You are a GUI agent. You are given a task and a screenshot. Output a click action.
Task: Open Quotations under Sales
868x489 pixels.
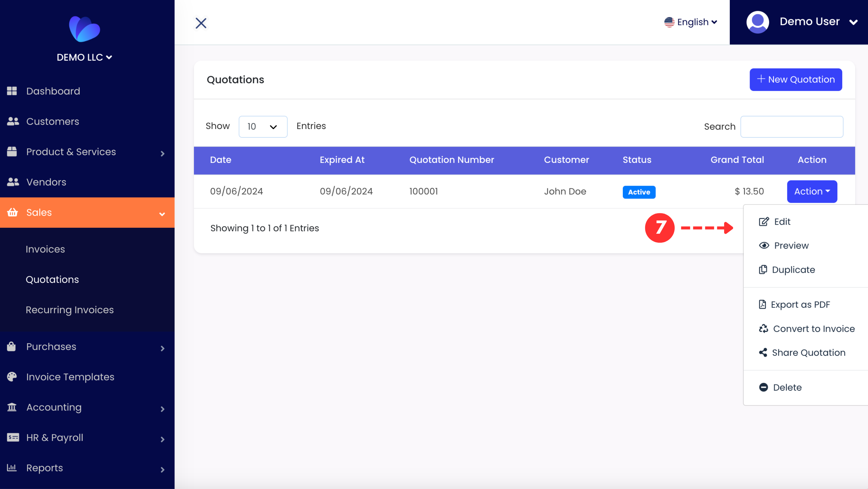pos(52,280)
